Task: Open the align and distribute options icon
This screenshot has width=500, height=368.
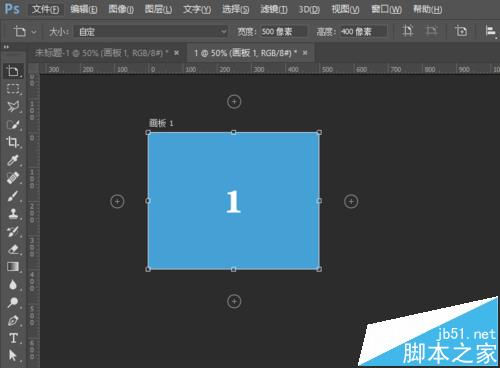Action: click(491, 31)
